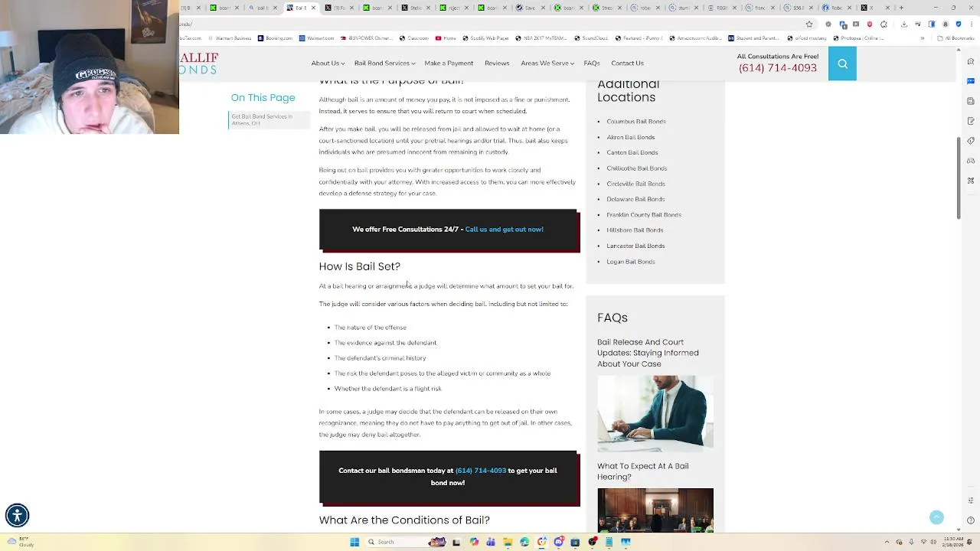Viewport: 980px width, 551px height.
Task: Click the note-edit side panel icon
Action: (x=971, y=121)
